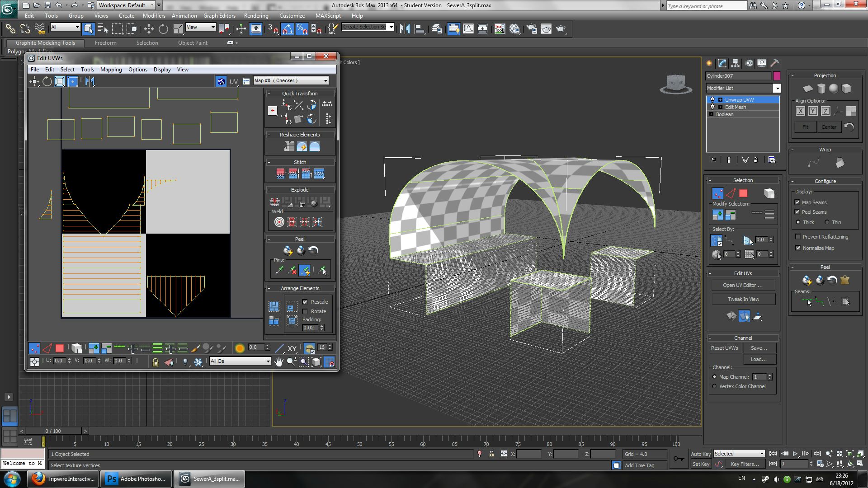Select Vertex sub-object mode in Selection rollout
Image resolution: width=868 pixels, height=488 pixels.
pyautogui.click(x=717, y=193)
